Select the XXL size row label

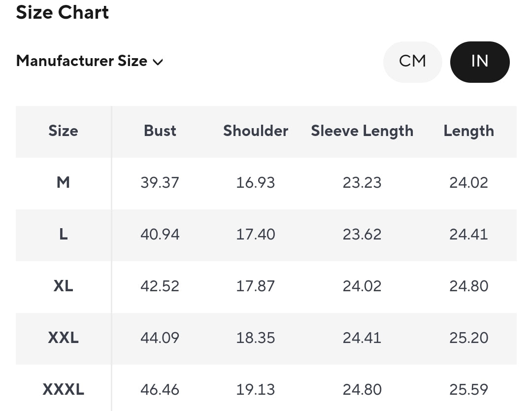(63, 338)
